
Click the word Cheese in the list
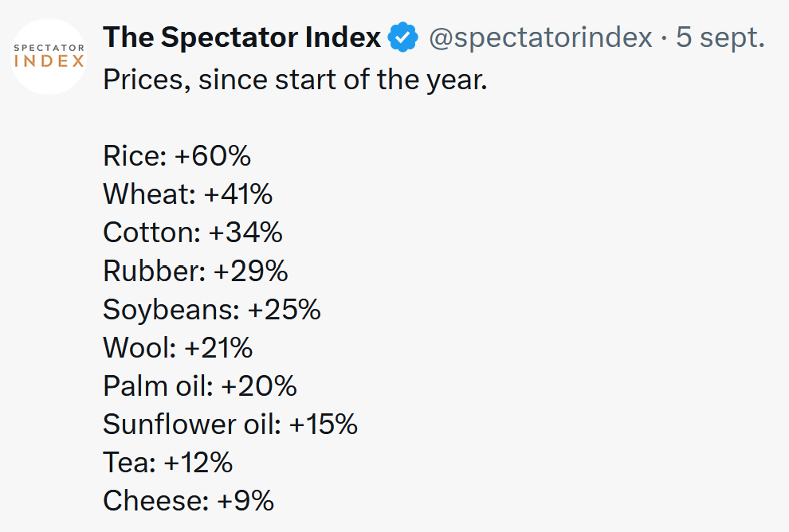pos(152,501)
